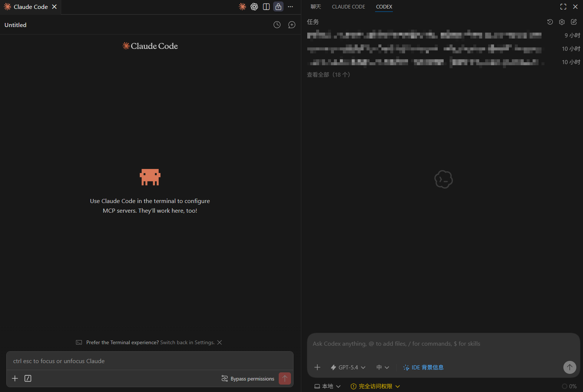Open the 中 reasoning effort dropdown
The width and height of the screenshot is (583, 392).
click(x=383, y=368)
